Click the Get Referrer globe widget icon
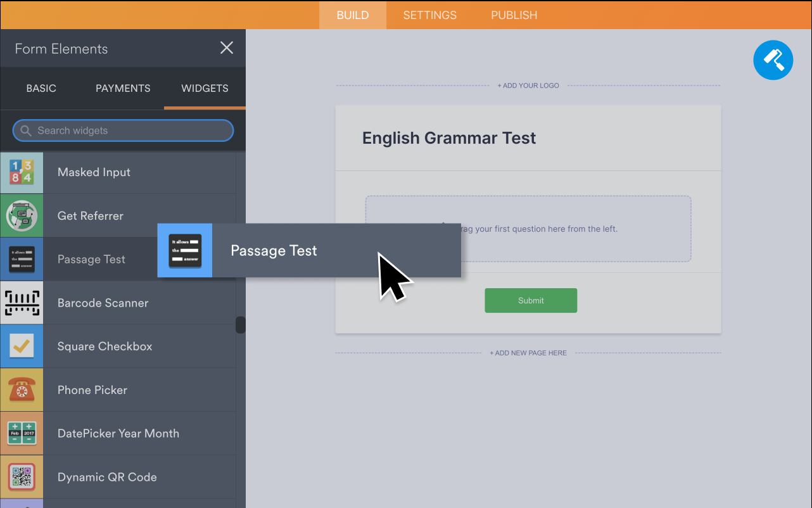Viewport: 812px width, 508px height. (22, 215)
